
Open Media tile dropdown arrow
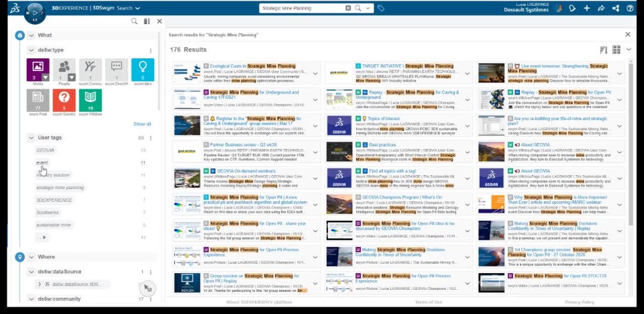coord(46,77)
